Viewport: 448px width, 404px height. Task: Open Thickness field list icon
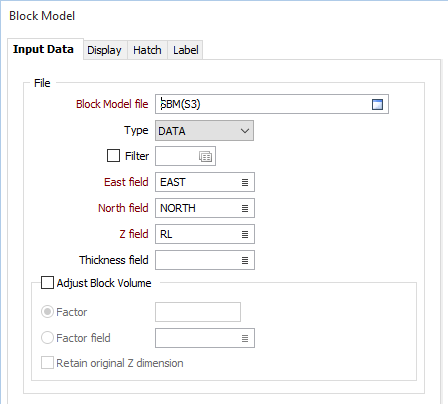(x=245, y=260)
